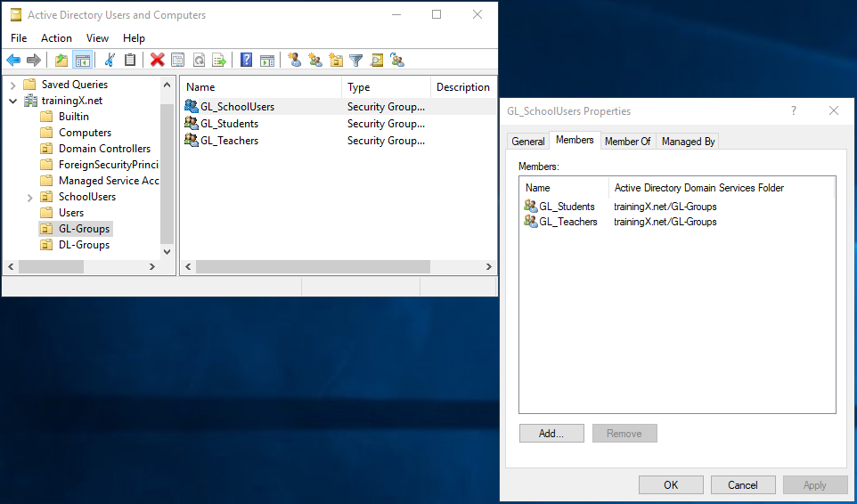
Task: Click tree pane horizontal scroll left arrow
Action: 11,266
